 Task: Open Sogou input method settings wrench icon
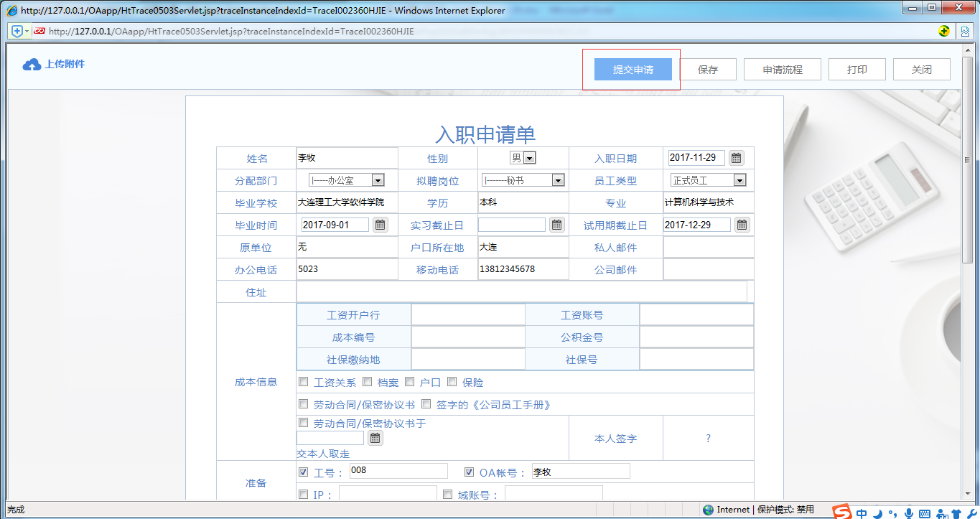point(972,512)
